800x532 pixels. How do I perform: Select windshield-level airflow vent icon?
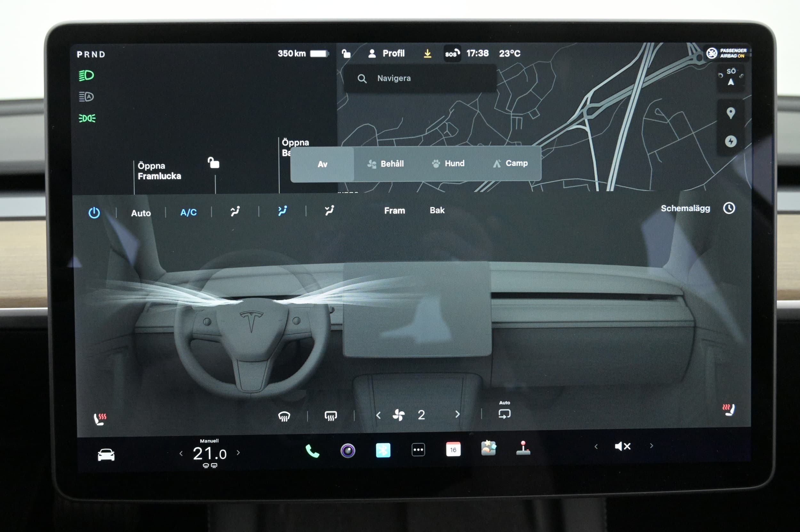point(235,211)
